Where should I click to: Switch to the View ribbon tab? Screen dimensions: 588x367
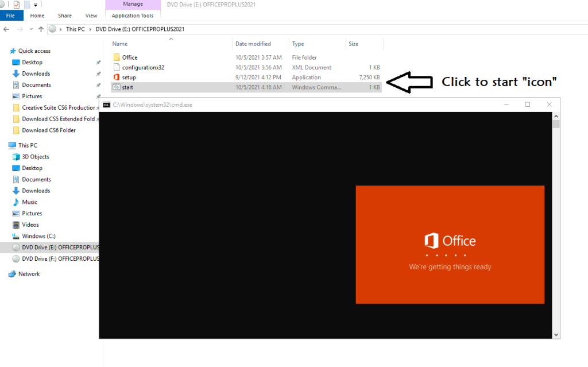pos(91,16)
